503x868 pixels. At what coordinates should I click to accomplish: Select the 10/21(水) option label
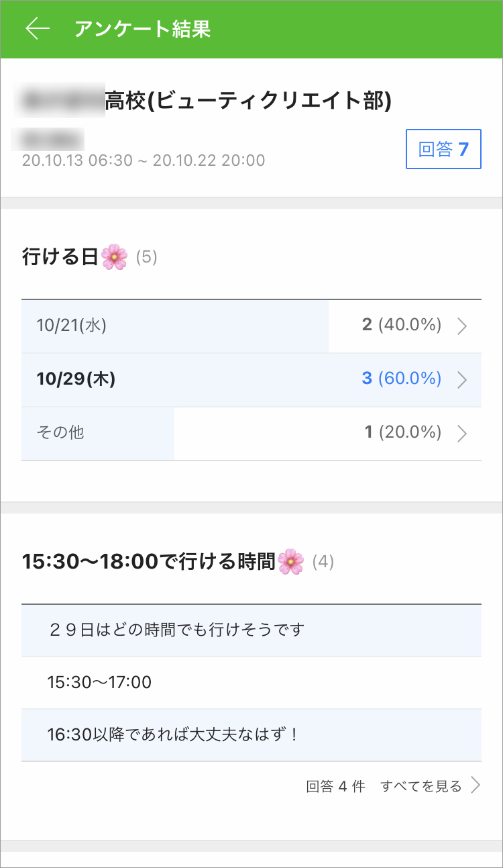click(72, 326)
